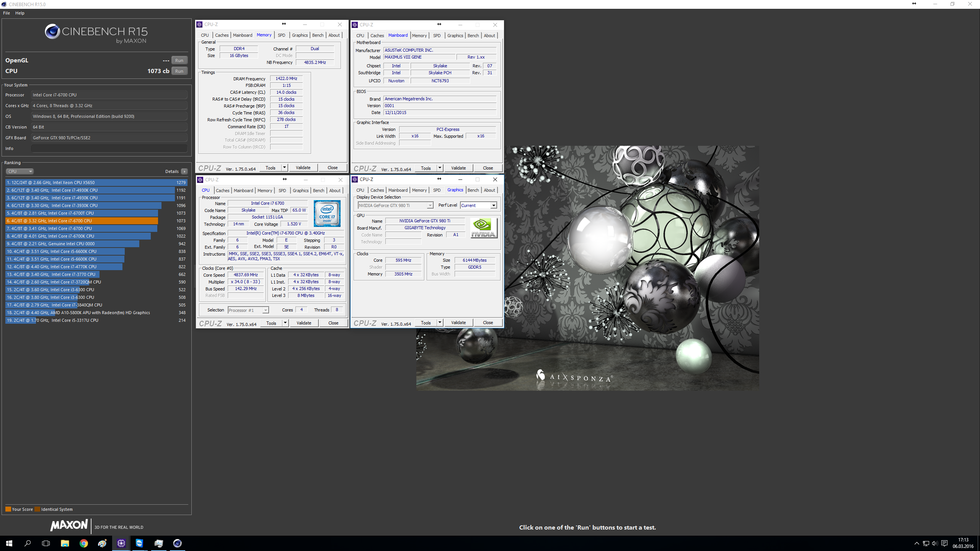The height and width of the screenshot is (551, 980).
Task: Open the Cinebench Help menu
Action: click(x=20, y=13)
